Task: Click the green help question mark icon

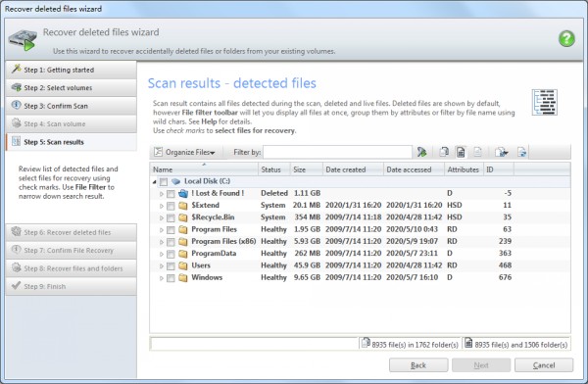Action: pos(566,38)
